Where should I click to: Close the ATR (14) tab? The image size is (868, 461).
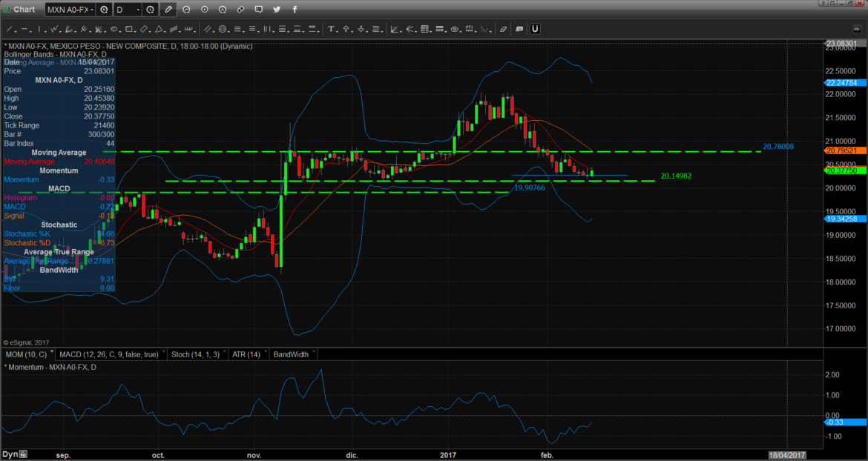pos(265,351)
